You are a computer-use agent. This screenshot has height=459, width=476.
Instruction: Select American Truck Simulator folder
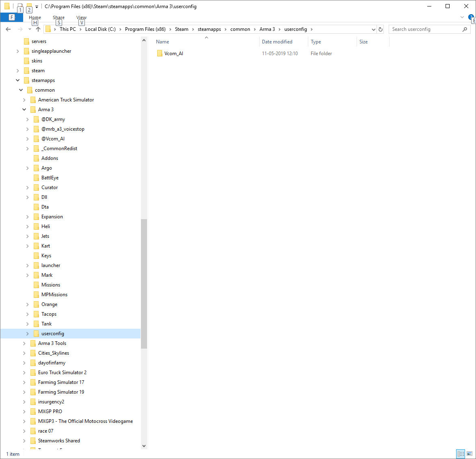[66, 100]
